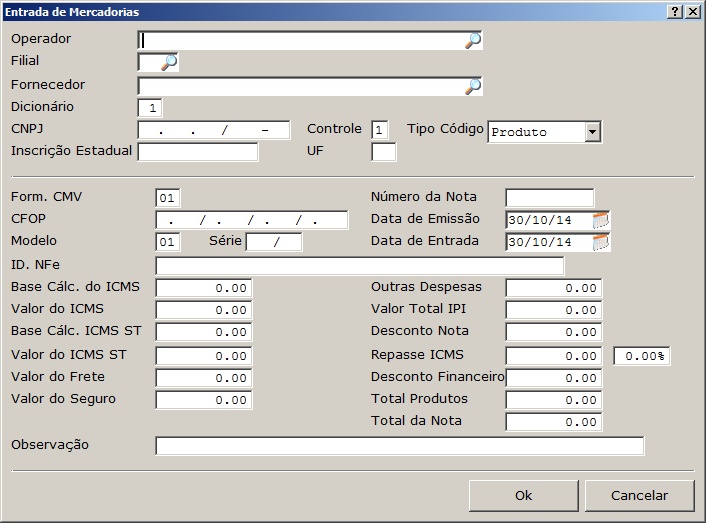Click the CFOP input field
The image size is (706, 523).
[251, 220]
